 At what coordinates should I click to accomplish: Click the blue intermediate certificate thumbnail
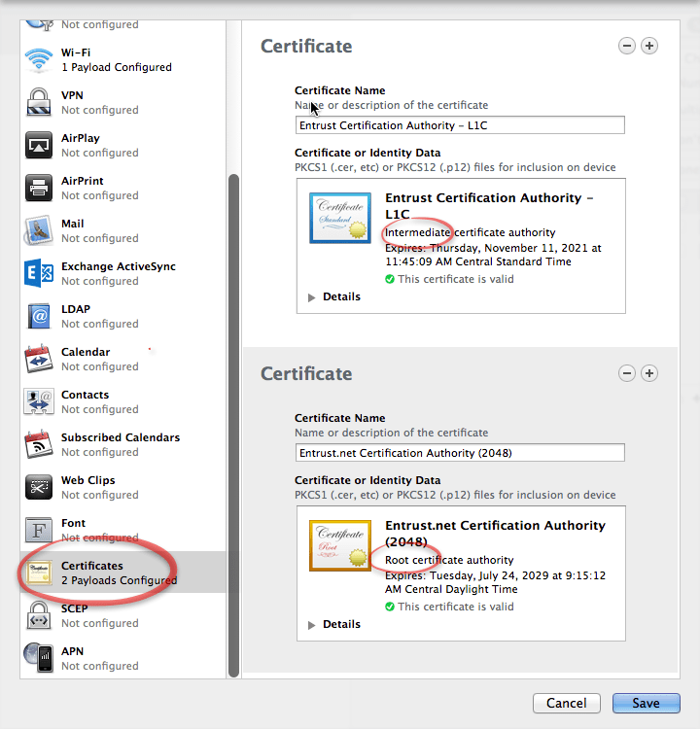[340, 218]
